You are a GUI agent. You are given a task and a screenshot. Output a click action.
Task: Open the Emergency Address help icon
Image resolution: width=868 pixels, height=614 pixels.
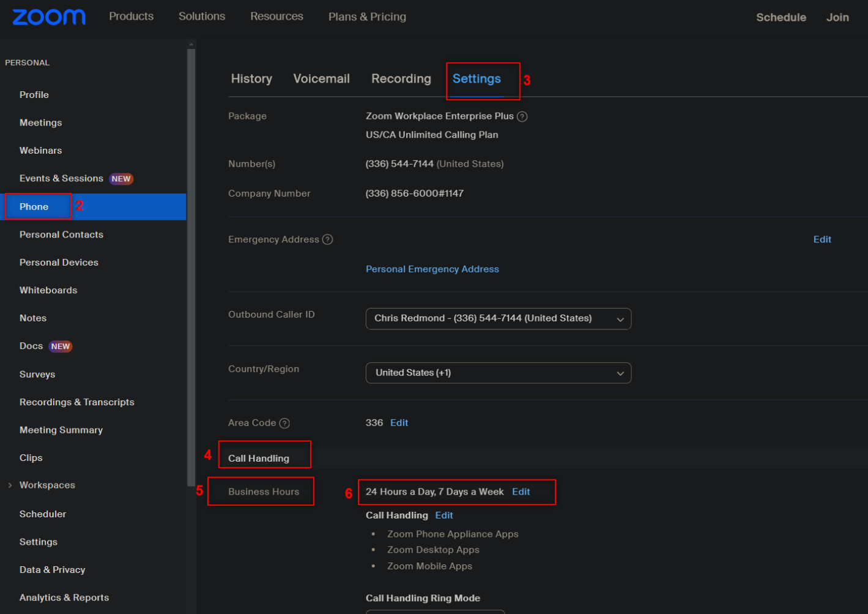pos(327,239)
